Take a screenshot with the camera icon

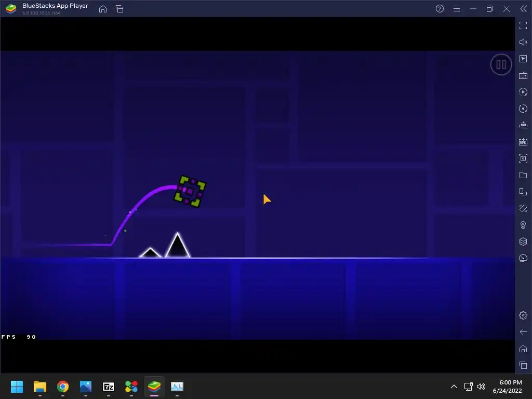(x=523, y=158)
